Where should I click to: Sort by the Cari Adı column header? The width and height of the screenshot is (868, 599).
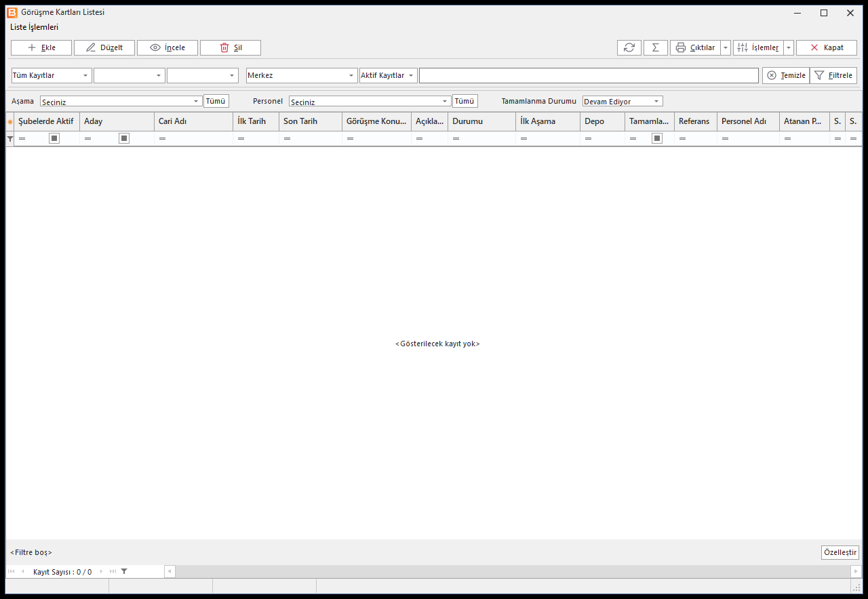pyautogui.click(x=193, y=121)
